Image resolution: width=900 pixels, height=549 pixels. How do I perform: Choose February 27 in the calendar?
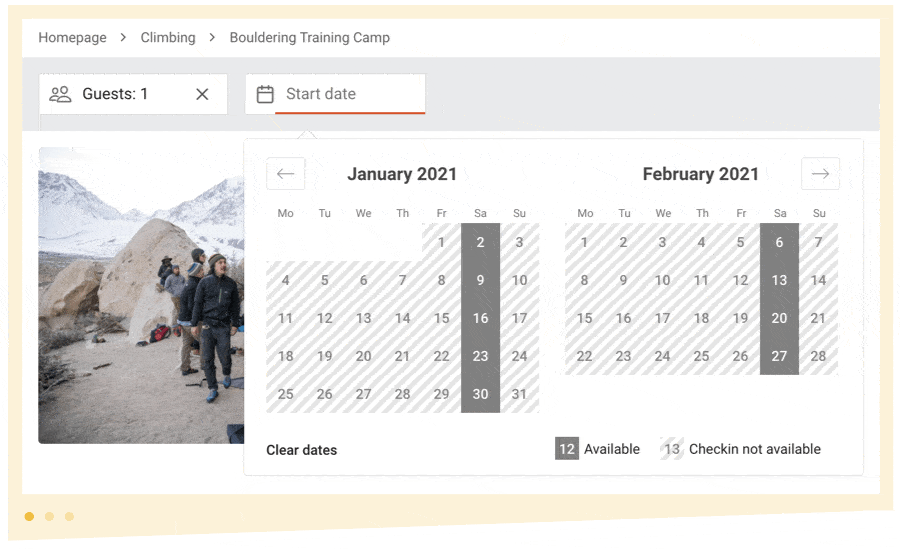[x=779, y=355]
